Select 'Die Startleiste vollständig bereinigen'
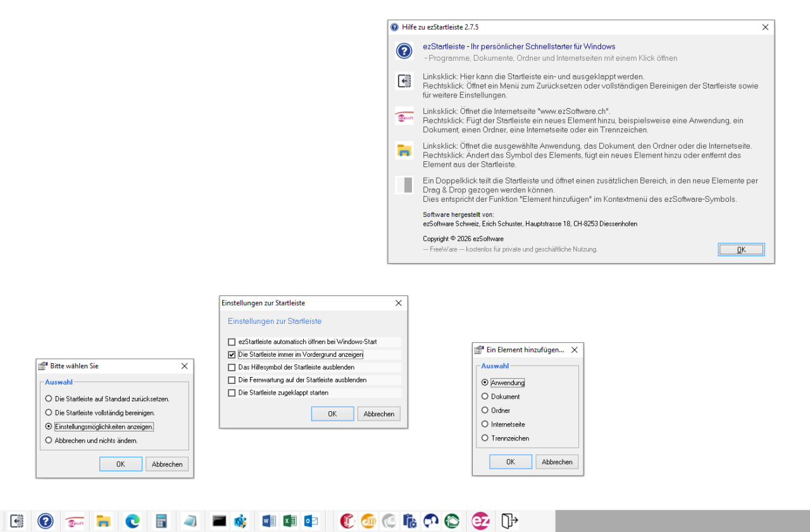Image resolution: width=810 pixels, height=532 pixels. 100,413
